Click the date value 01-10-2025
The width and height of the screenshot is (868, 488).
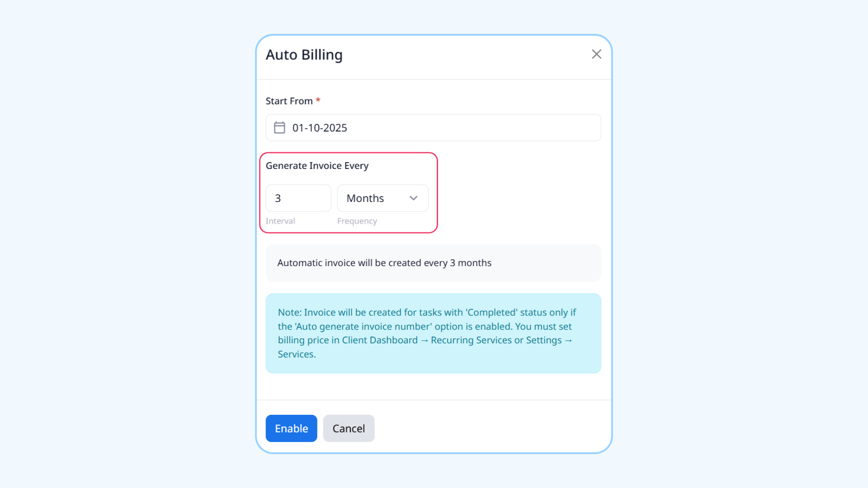(x=320, y=128)
